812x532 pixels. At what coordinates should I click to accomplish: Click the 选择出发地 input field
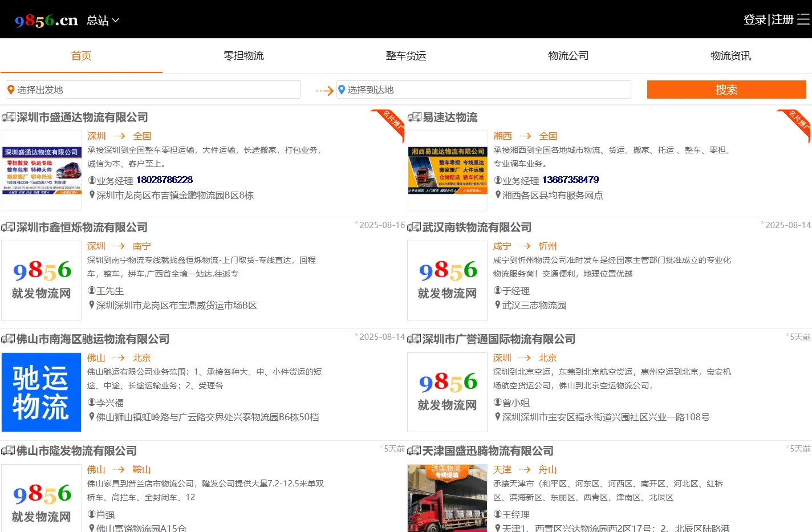pos(153,90)
